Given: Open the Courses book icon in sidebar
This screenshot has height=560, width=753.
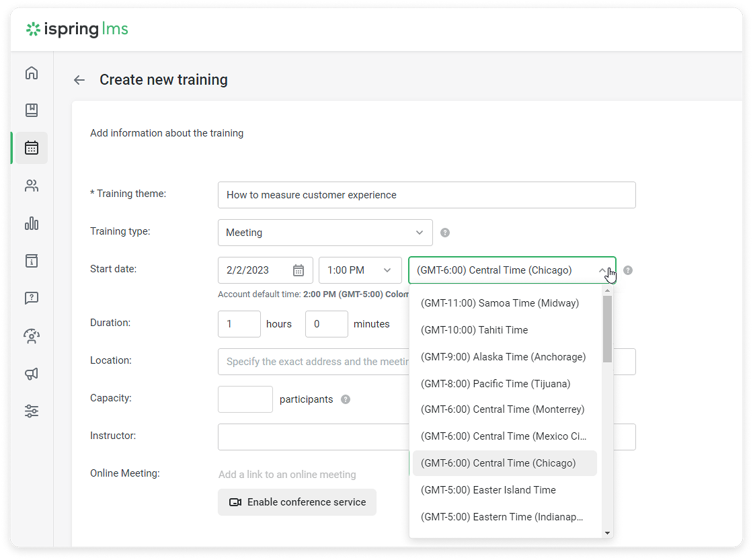Looking at the screenshot, I should pos(32,110).
